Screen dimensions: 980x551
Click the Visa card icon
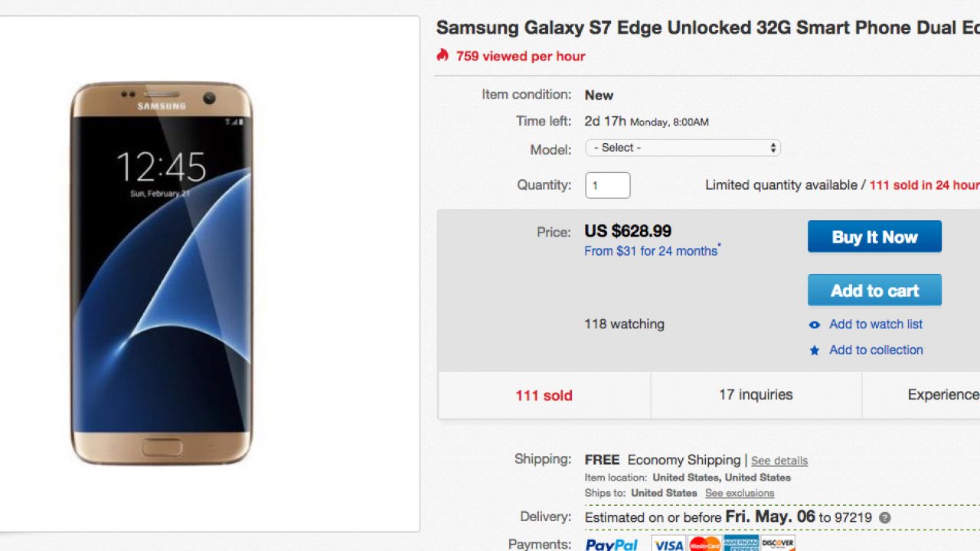(668, 545)
